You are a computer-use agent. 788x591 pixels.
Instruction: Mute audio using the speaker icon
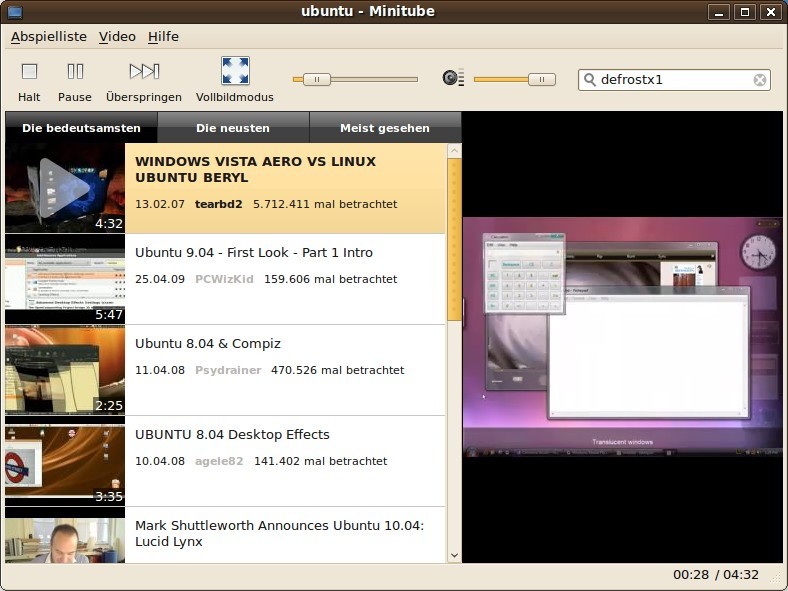click(453, 78)
